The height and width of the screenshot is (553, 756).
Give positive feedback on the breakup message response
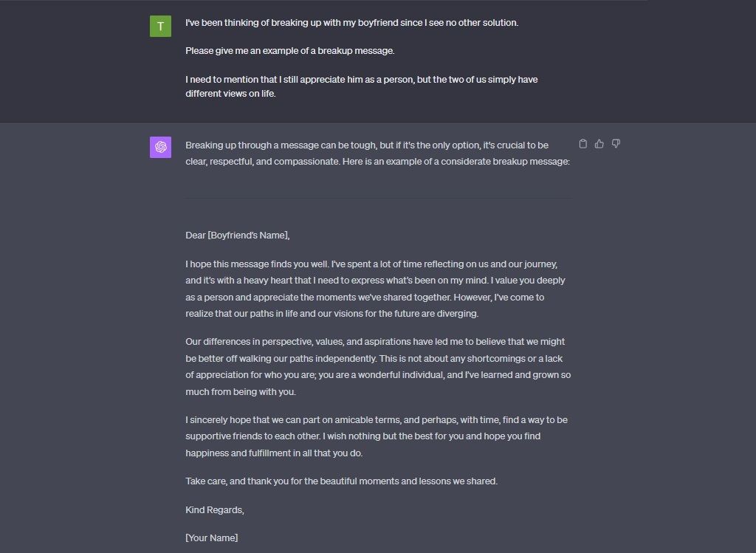tap(599, 143)
